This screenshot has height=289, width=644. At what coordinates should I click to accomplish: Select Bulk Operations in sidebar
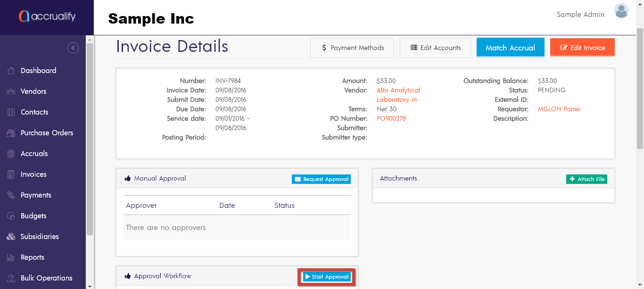[x=46, y=278]
